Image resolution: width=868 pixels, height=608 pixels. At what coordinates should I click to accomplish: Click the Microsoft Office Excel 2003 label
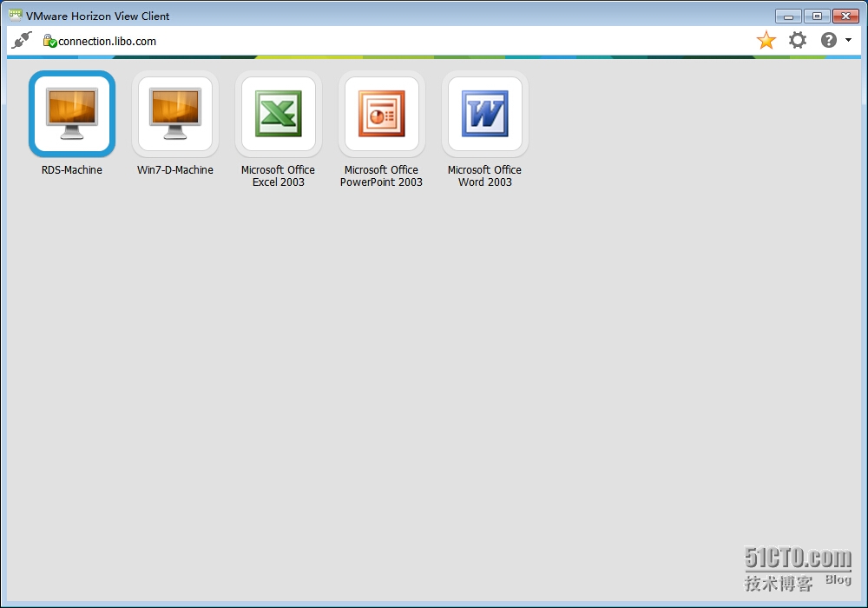(x=279, y=176)
